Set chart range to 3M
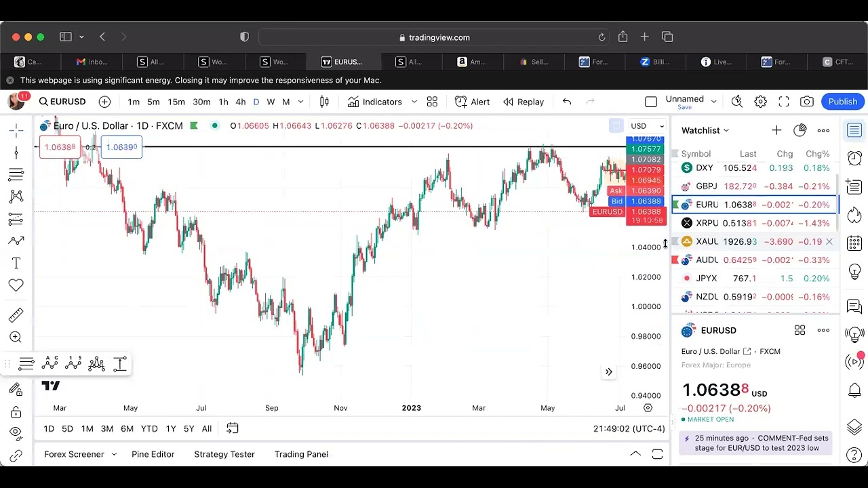868x488 pixels. click(107, 428)
